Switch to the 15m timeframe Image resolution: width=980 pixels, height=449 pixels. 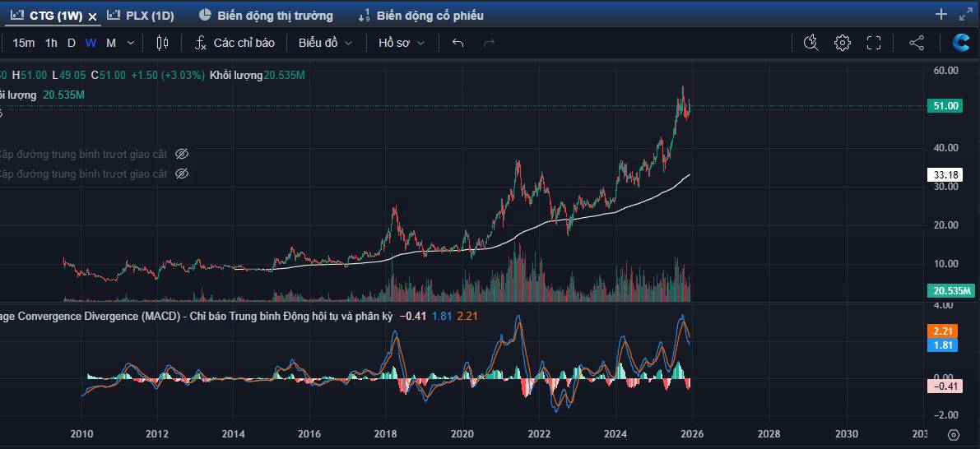24,43
